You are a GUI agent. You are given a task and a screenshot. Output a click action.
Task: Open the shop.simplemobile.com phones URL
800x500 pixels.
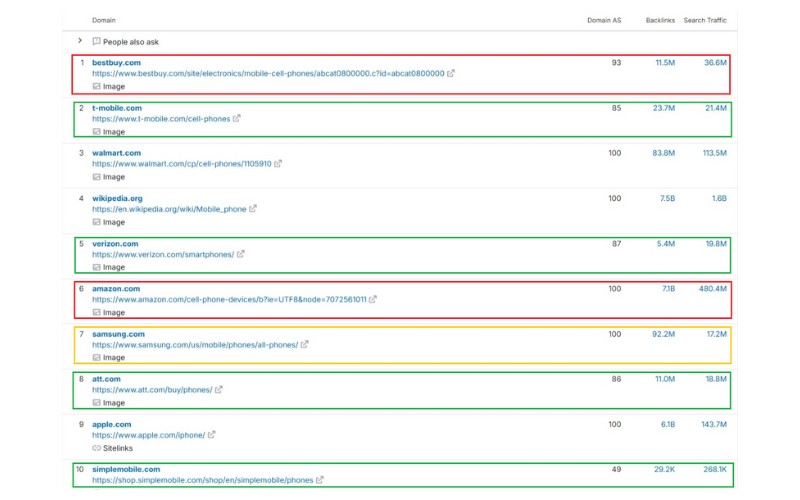[x=203, y=480]
